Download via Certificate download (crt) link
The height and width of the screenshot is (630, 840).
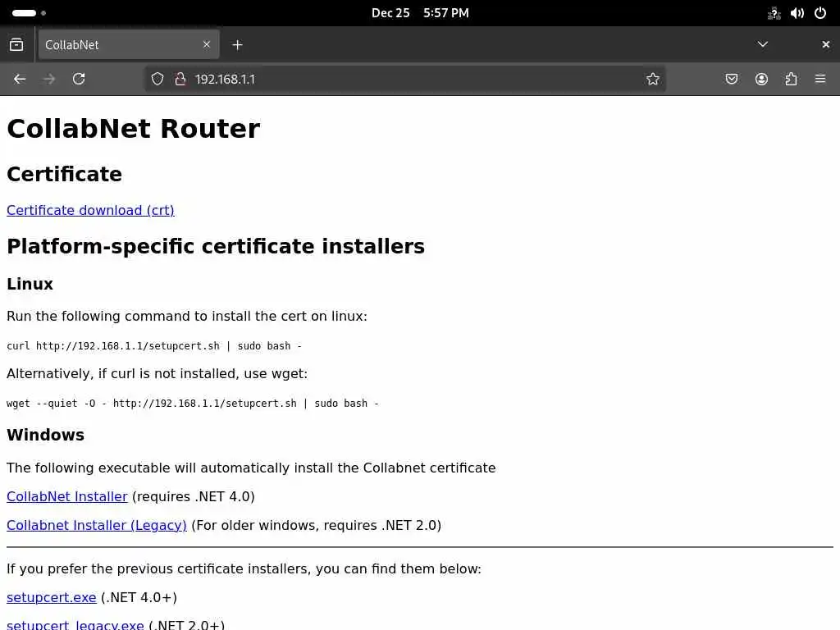(90, 210)
